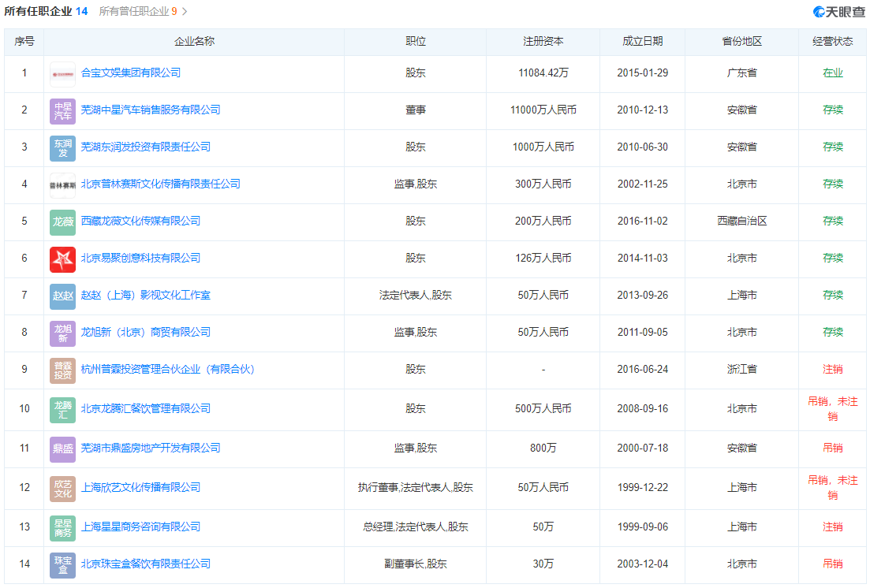The image size is (870, 588).
Task: Click the 11000万人民币 capital cell
Action: pyautogui.click(x=543, y=110)
